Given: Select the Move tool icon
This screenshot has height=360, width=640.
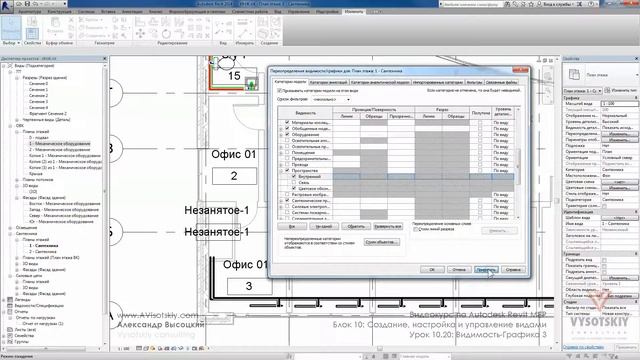Looking at the screenshot, I should click(140, 34).
